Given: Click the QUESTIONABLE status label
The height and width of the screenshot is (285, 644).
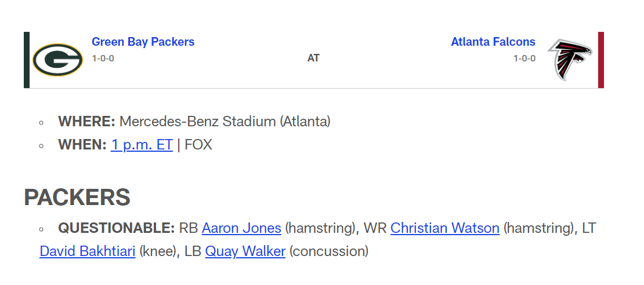Looking at the screenshot, I should coord(117,228).
